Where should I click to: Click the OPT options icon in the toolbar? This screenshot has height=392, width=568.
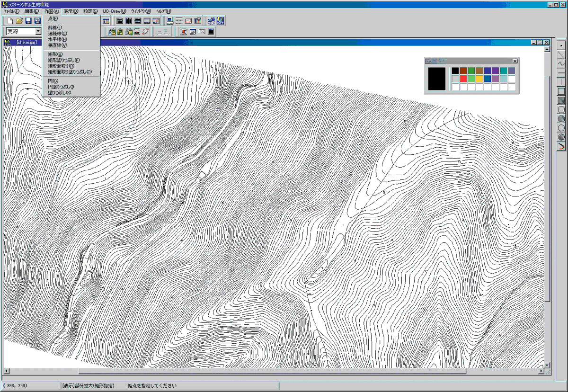[x=220, y=21]
